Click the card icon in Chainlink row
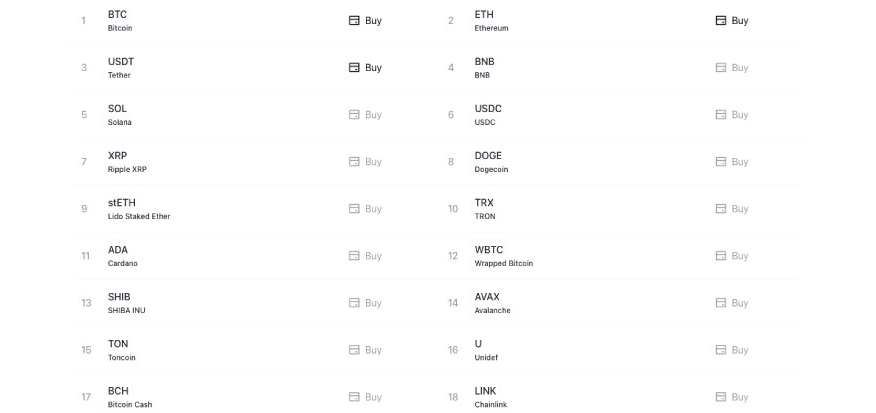Screen dimensions: 876x413 (x=720, y=397)
